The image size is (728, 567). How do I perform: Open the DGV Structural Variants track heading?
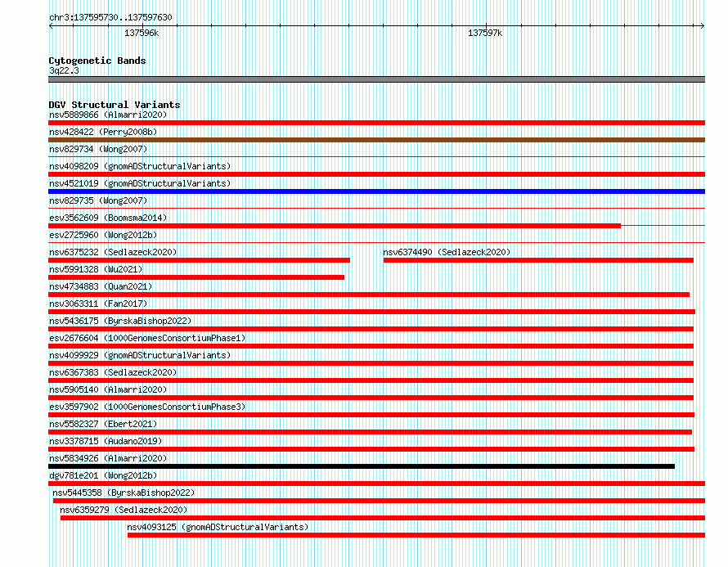115,105
